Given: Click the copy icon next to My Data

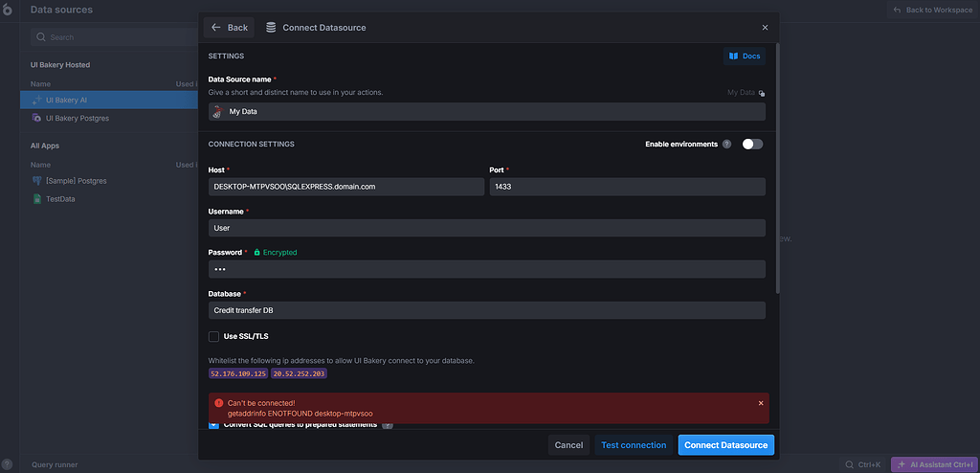Looking at the screenshot, I should (x=761, y=93).
